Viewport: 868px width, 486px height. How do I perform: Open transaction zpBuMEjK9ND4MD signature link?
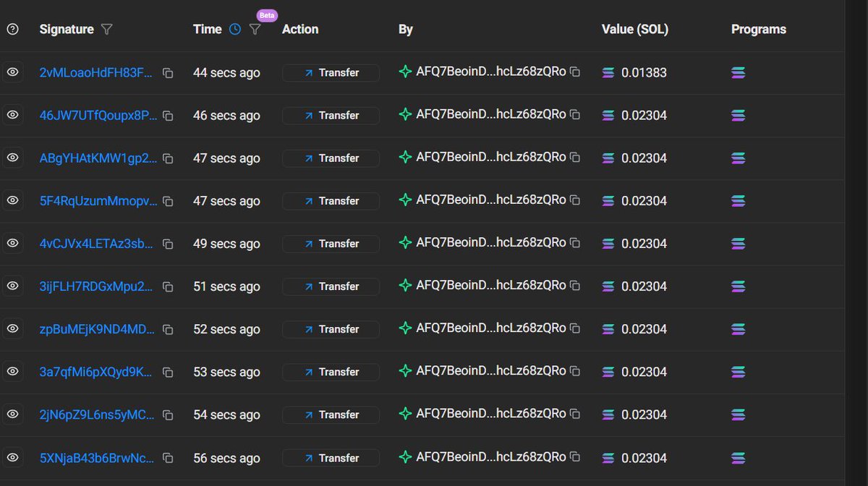(97, 329)
